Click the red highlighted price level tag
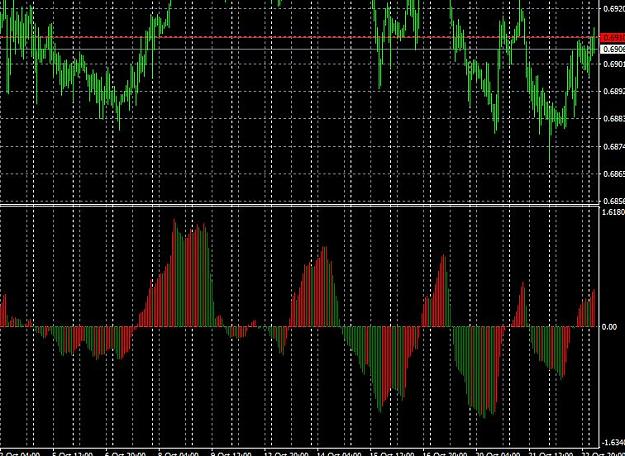The image size is (625, 456). [x=613, y=37]
